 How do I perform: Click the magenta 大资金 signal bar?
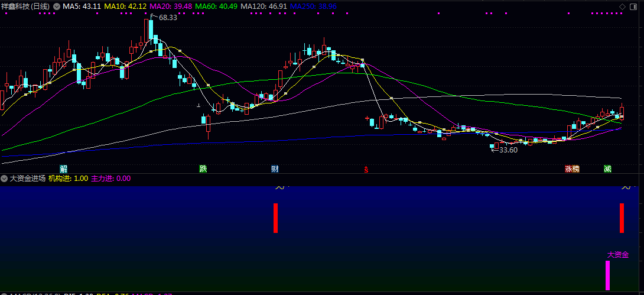point(607,275)
